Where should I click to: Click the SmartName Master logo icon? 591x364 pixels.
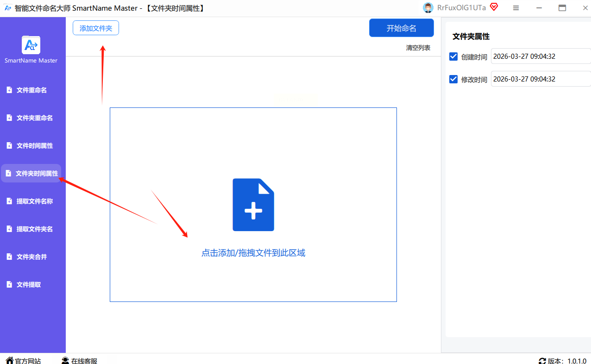[31, 45]
